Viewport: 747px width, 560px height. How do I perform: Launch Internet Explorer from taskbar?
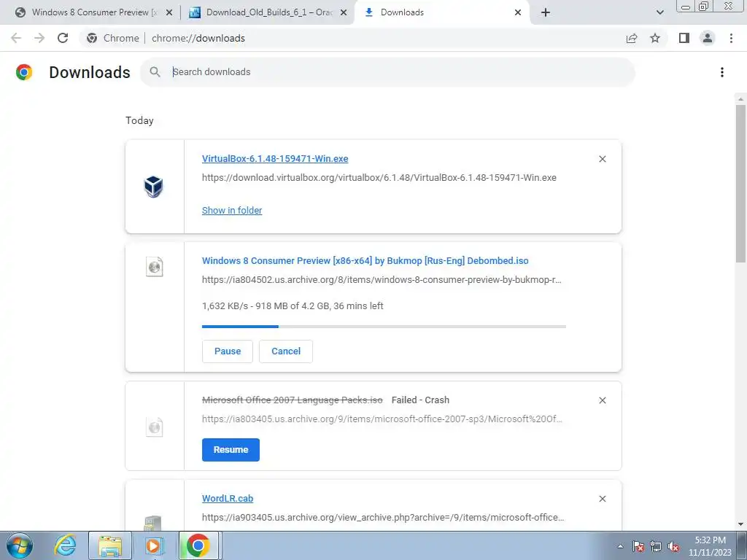point(65,545)
